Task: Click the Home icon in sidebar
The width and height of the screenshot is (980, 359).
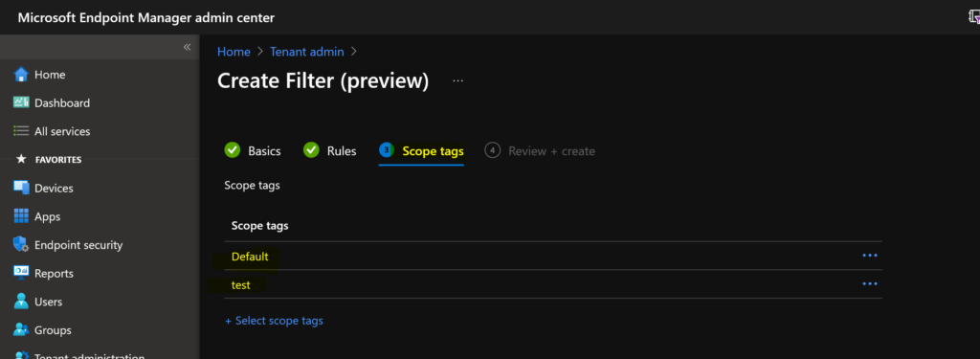Action: pos(21,75)
